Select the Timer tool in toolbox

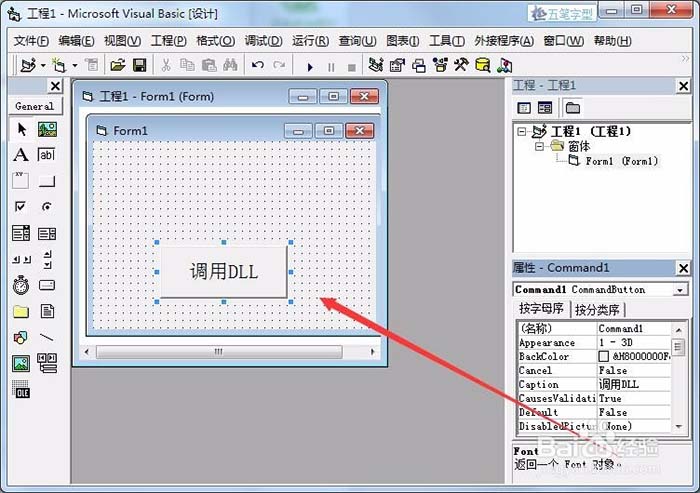click(21, 285)
